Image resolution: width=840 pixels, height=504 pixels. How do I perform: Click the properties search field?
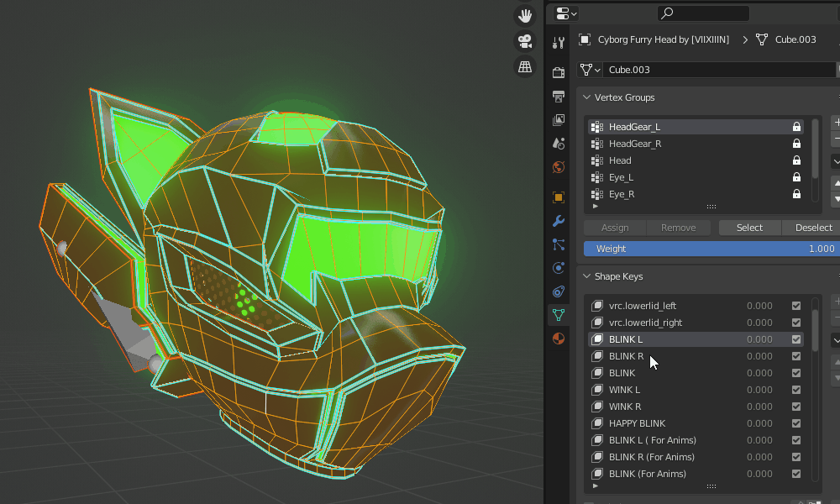[x=703, y=13]
